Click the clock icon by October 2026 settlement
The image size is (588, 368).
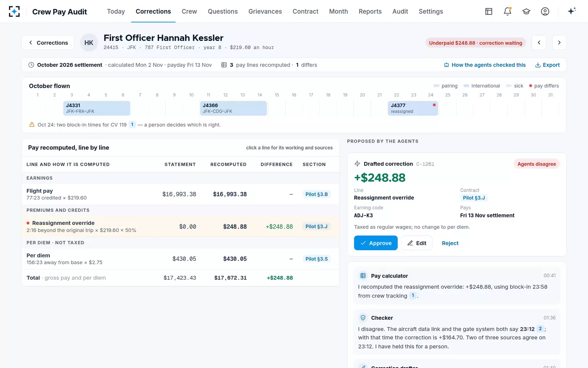tap(31, 65)
